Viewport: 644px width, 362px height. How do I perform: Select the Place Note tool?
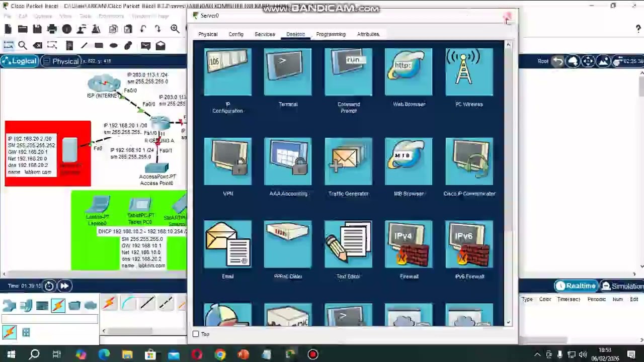[69, 46]
